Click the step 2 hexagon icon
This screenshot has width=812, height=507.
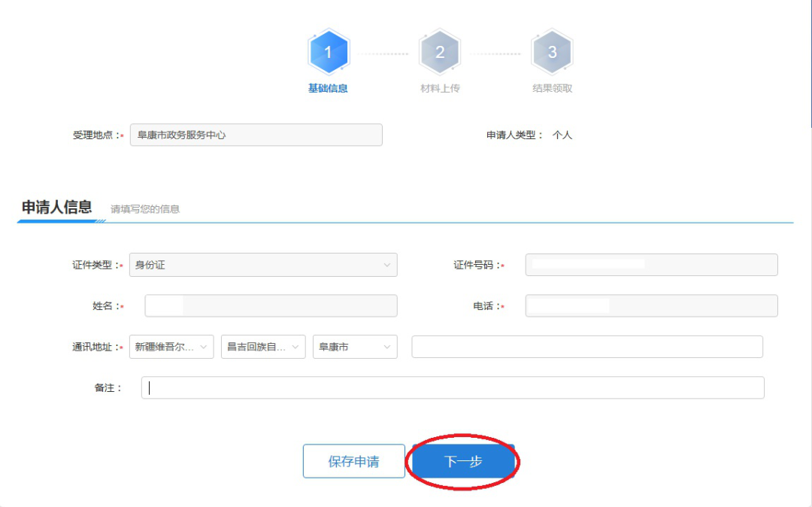point(440,52)
